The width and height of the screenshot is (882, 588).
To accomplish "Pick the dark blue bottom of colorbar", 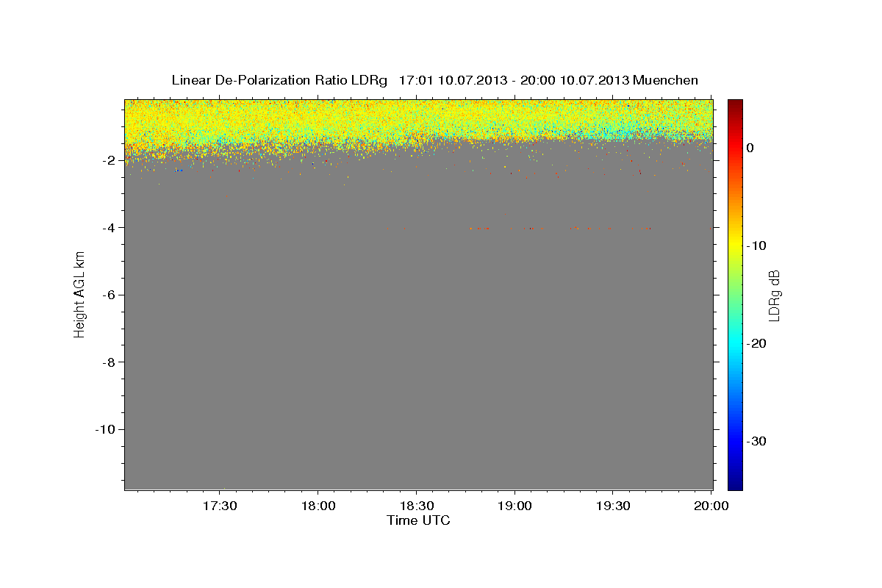I will (x=735, y=484).
